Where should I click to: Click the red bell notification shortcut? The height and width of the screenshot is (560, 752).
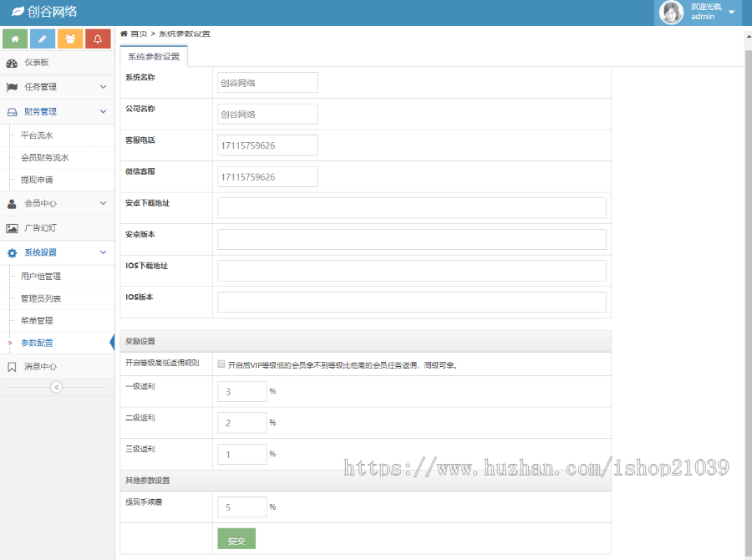tap(98, 39)
